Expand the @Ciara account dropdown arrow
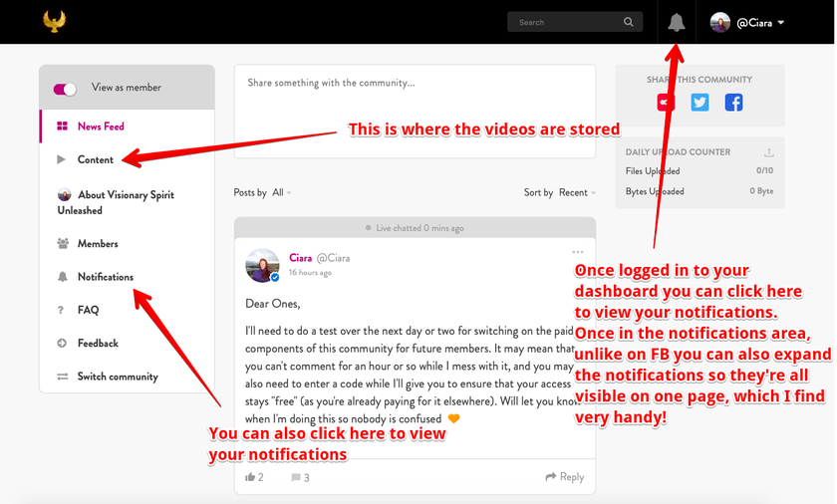837x504 pixels. [781, 23]
